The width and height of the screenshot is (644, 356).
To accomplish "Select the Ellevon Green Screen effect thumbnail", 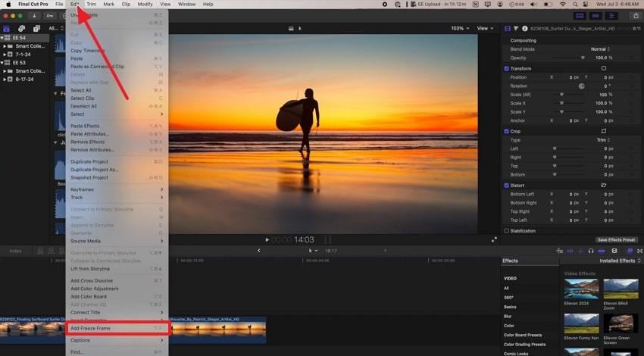I will 621,323.
